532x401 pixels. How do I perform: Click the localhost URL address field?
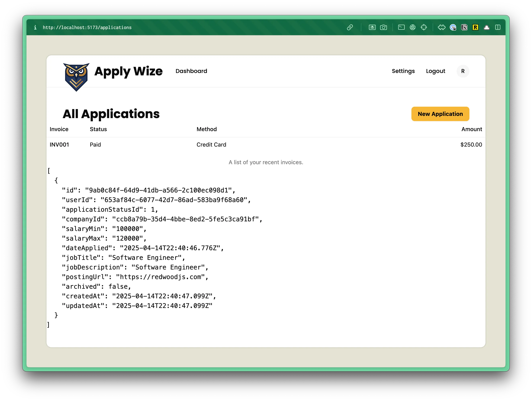[x=87, y=27]
